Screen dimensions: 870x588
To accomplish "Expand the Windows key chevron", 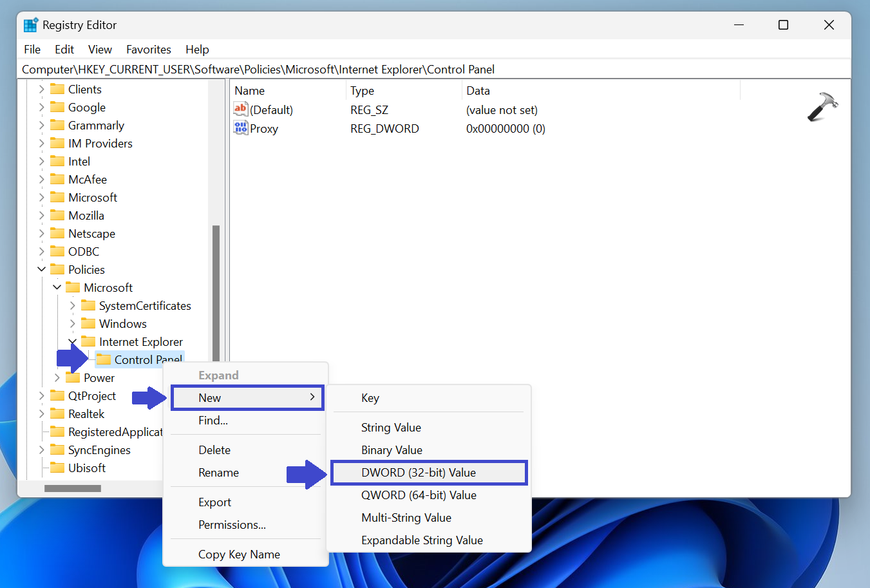I will 73,323.
